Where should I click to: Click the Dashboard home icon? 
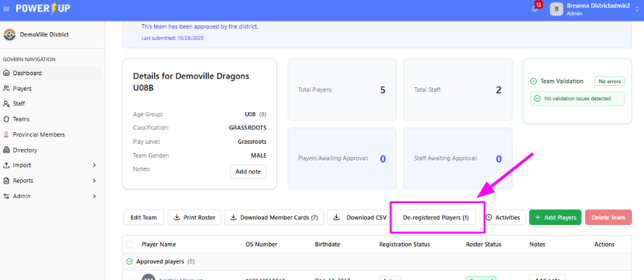point(6,73)
